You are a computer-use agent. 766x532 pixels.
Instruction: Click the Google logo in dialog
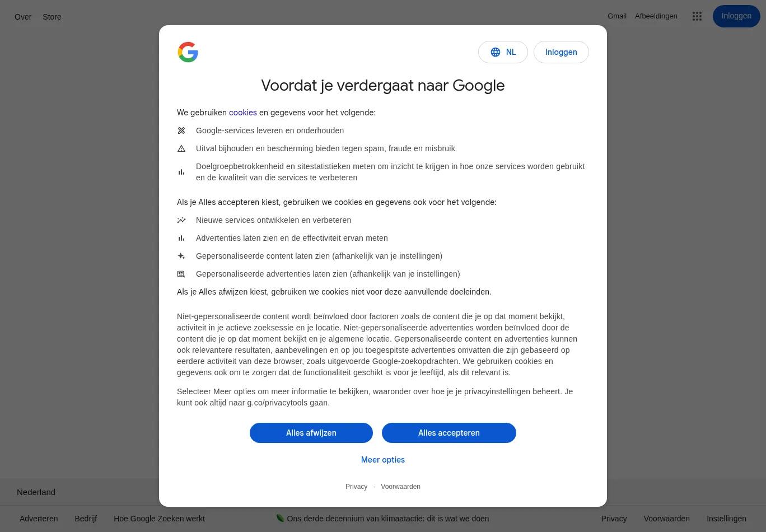[188, 52]
